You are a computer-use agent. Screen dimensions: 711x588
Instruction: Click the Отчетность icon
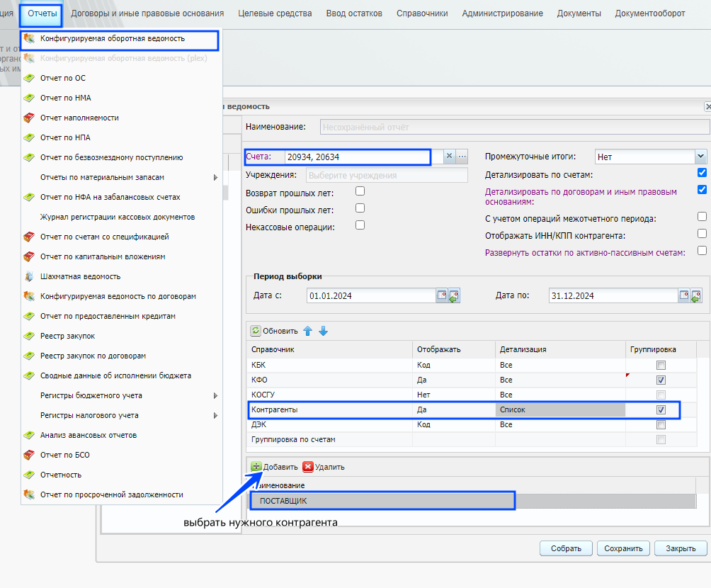click(29, 475)
